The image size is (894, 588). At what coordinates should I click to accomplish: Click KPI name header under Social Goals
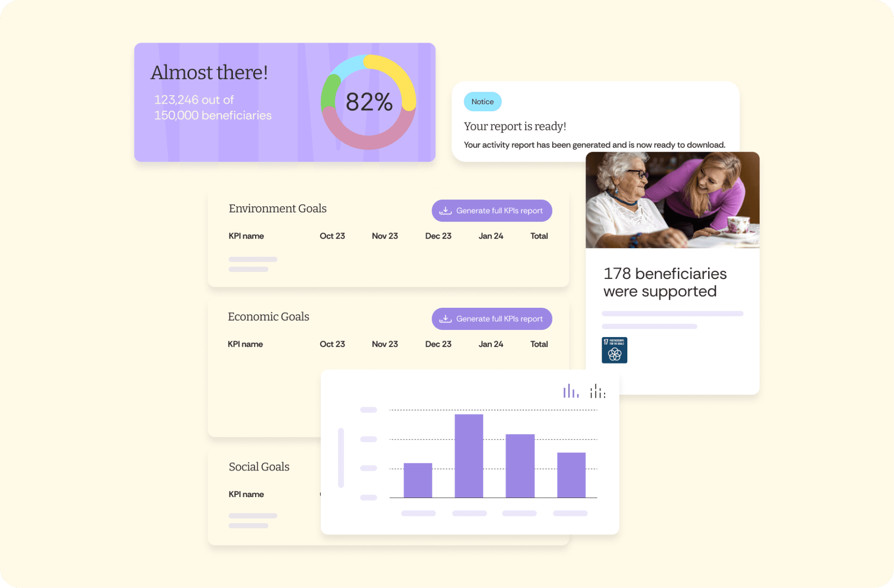(246, 494)
